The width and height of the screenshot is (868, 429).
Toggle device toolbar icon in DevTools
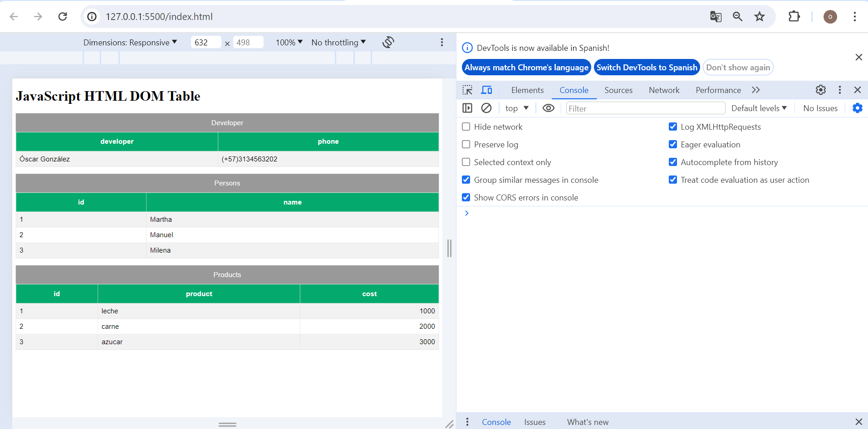[x=486, y=90]
